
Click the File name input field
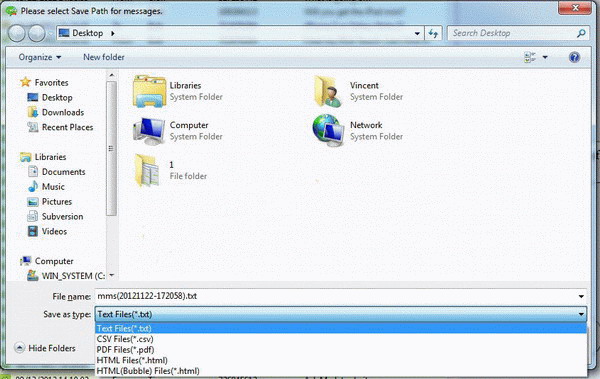click(336, 296)
